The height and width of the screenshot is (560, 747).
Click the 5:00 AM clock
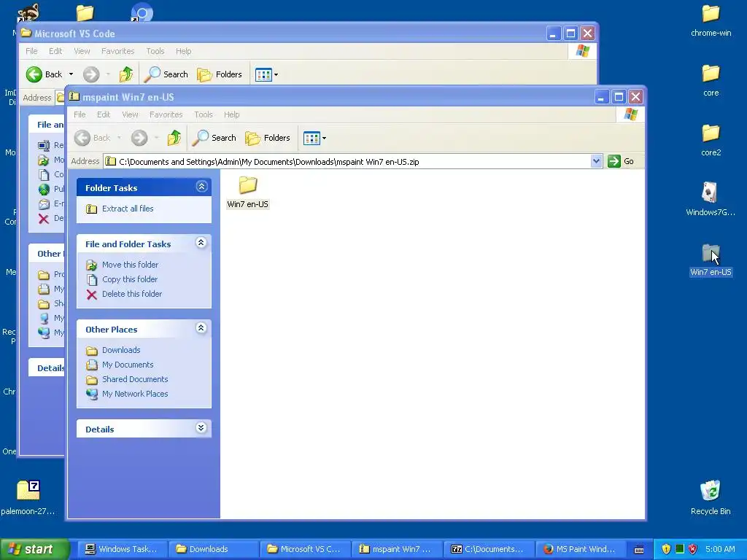pos(720,549)
